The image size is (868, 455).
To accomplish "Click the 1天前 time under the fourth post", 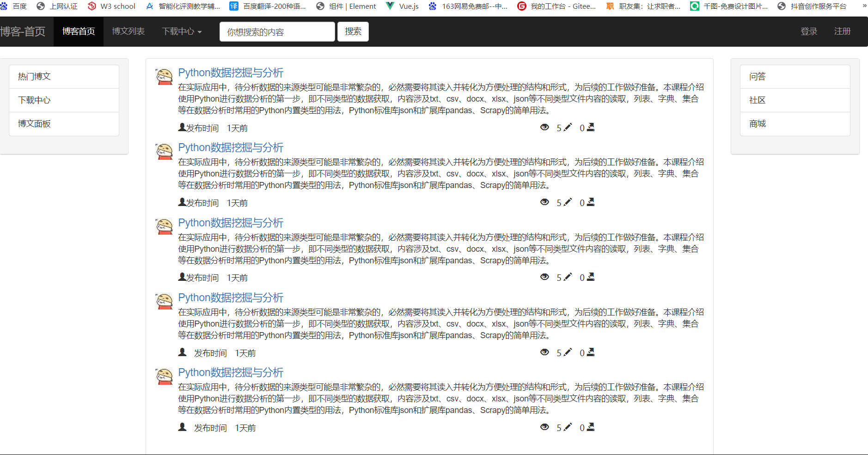I will click(245, 353).
